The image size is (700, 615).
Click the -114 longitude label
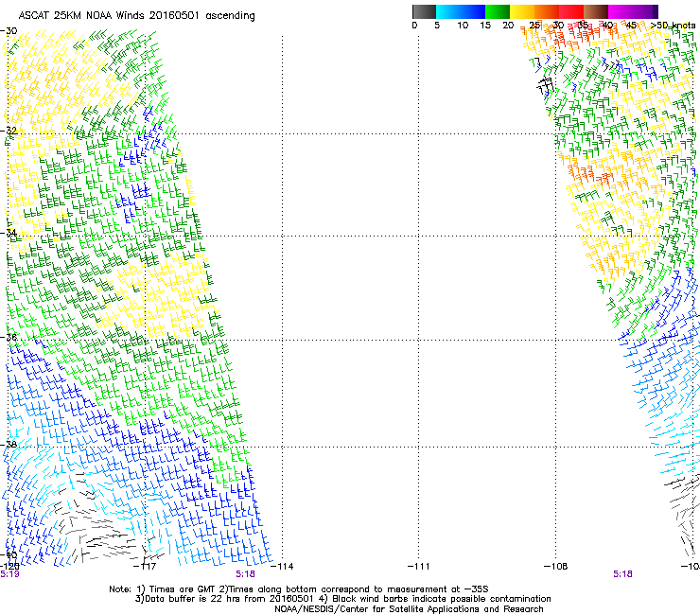tap(282, 567)
